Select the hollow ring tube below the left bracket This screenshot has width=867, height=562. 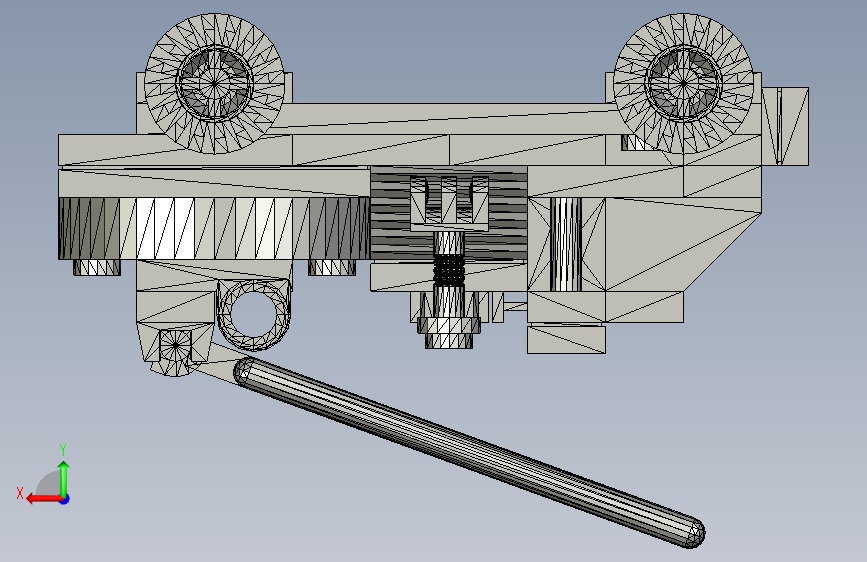click(x=254, y=315)
